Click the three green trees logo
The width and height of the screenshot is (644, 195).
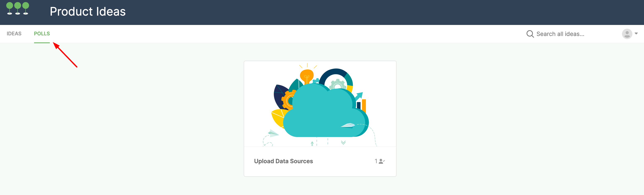17,9
